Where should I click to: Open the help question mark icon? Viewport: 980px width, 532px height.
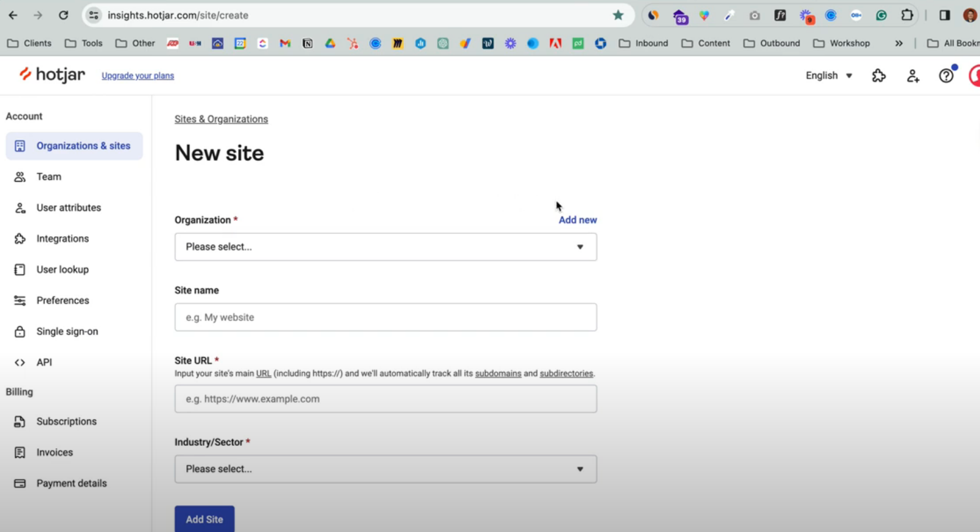pos(946,75)
